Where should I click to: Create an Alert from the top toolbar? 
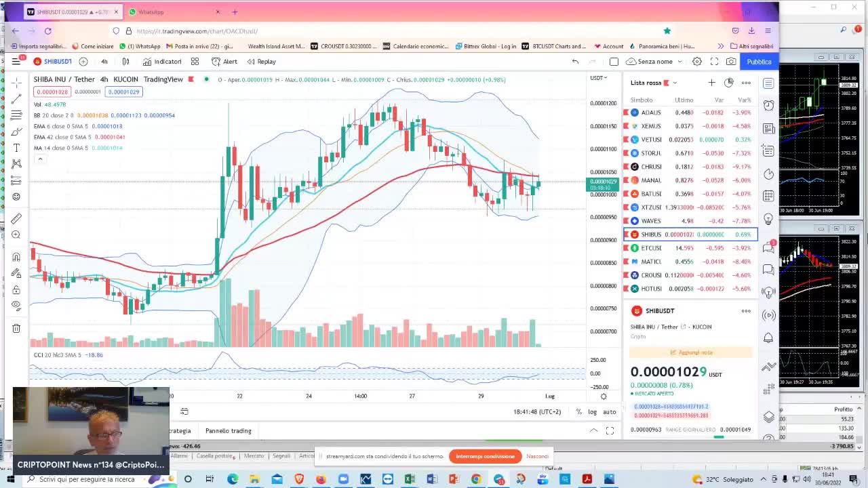[224, 62]
